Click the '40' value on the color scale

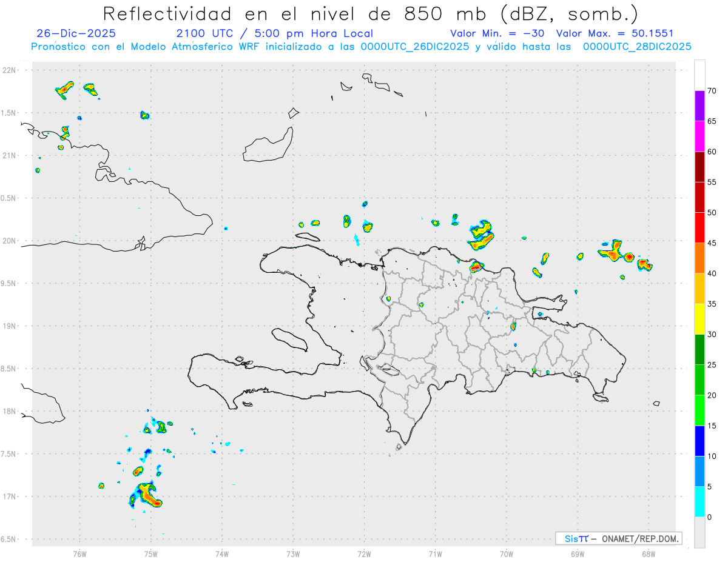coord(712,273)
